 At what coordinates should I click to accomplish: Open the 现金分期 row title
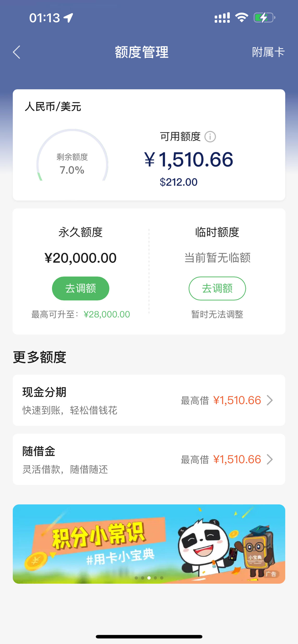(44, 392)
